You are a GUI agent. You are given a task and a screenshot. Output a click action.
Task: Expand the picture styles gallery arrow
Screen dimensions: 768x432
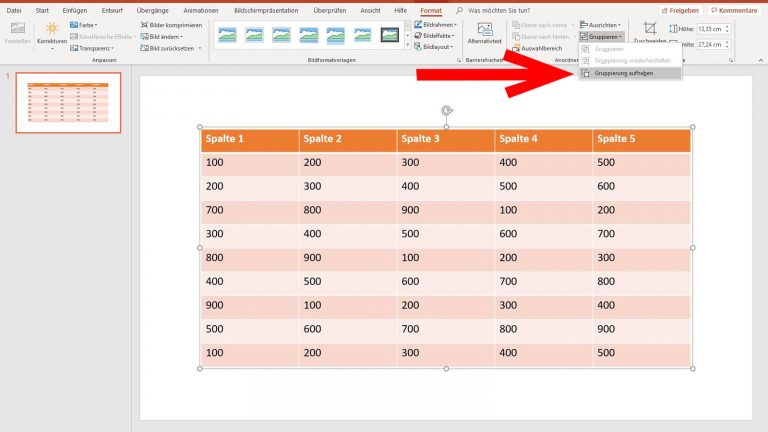407,46
